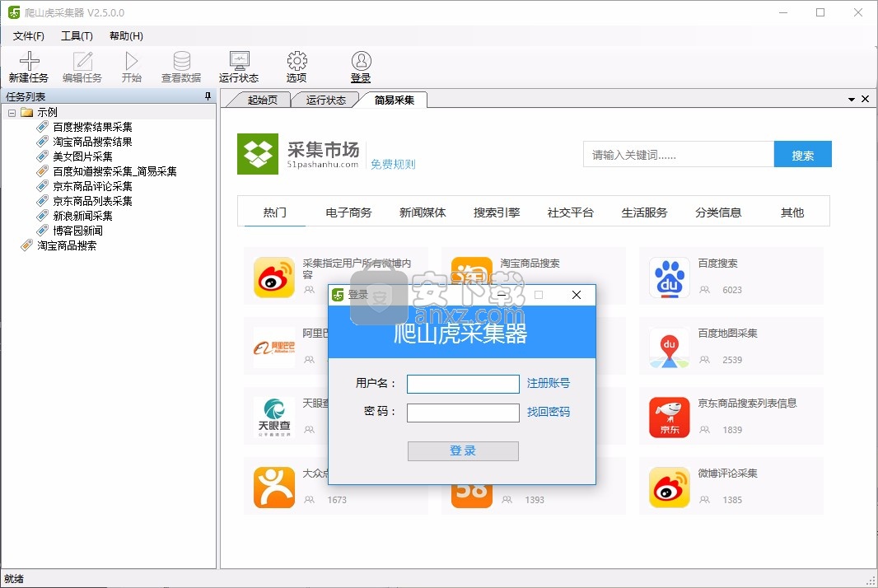Click the 采集市场 green logo
Viewport: 878px width, 588px height.
(258, 154)
